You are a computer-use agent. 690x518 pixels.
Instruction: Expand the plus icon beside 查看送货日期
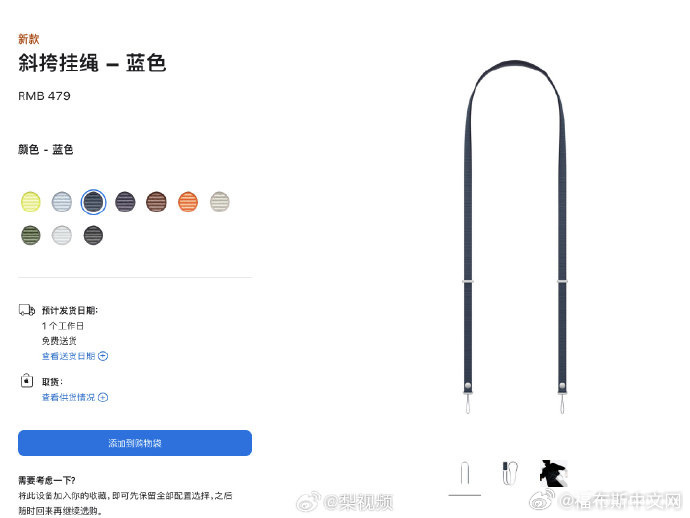pyautogui.click(x=103, y=356)
